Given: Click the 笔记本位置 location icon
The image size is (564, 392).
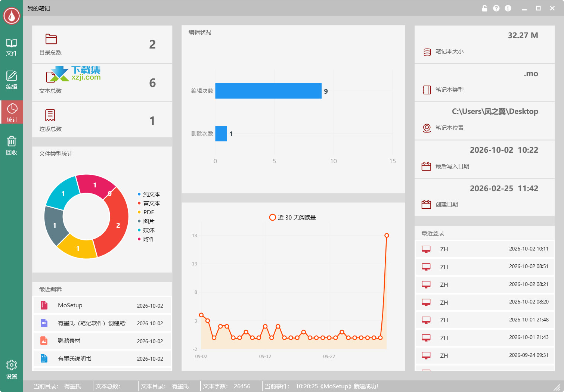Looking at the screenshot, I should click(x=427, y=128).
